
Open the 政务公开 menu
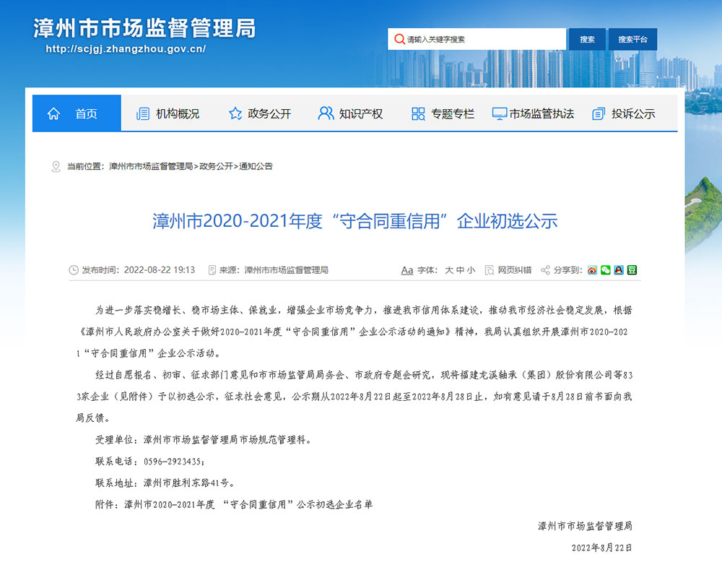tap(260, 113)
